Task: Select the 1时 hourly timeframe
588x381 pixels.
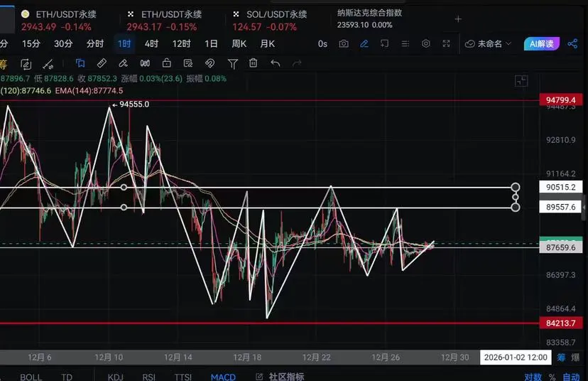Action: pyautogui.click(x=124, y=44)
